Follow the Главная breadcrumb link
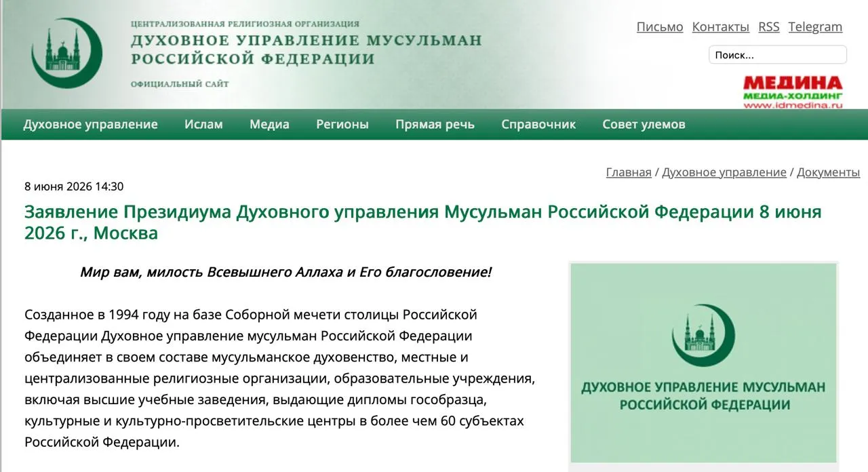Image resolution: width=868 pixels, height=472 pixels. point(629,172)
